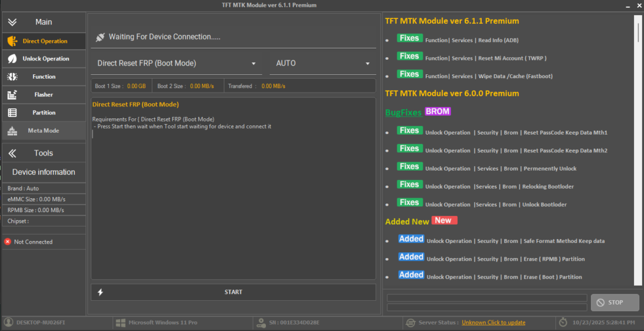Click the lightning bolt icon beside START
The image size is (644, 331).
click(100, 293)
